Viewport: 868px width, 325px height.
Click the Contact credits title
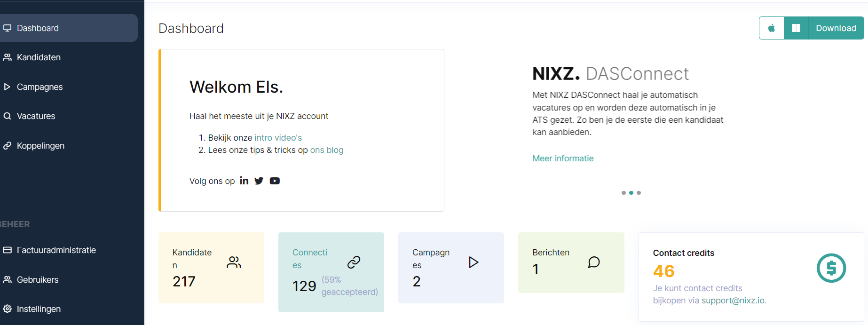pyautogui.click(x=684, y=253)
